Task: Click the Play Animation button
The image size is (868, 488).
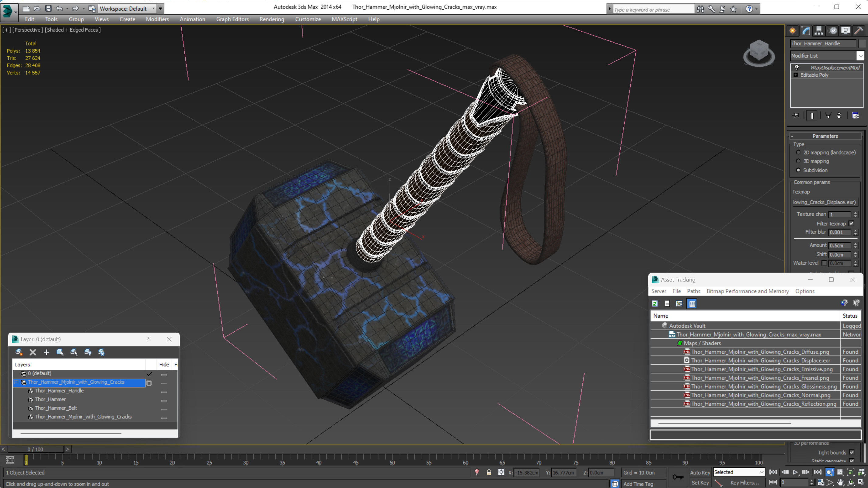Action: click(x=795, y=472)
